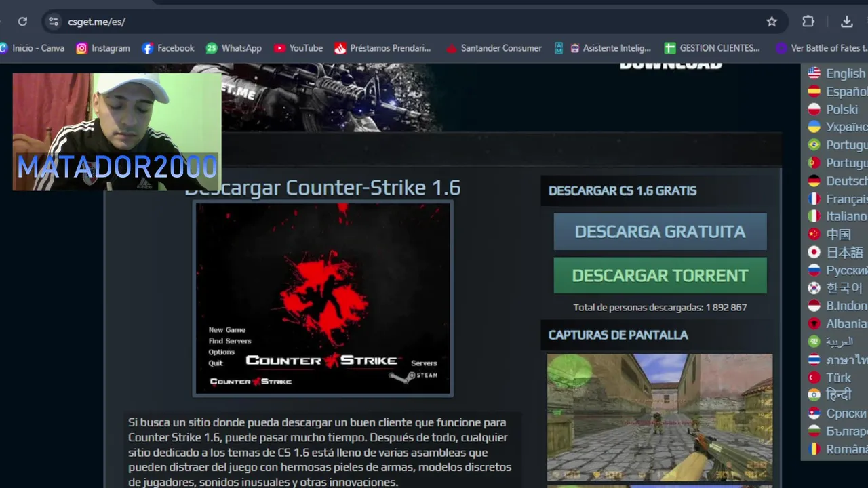The width and height of the screenshot is (868, 488).
Task: Select the Arabic العربية language option
Action: 831,342
